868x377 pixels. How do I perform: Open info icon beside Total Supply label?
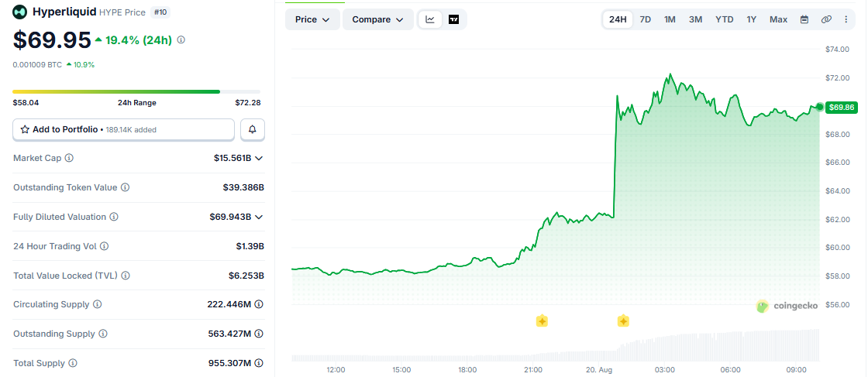73,363
